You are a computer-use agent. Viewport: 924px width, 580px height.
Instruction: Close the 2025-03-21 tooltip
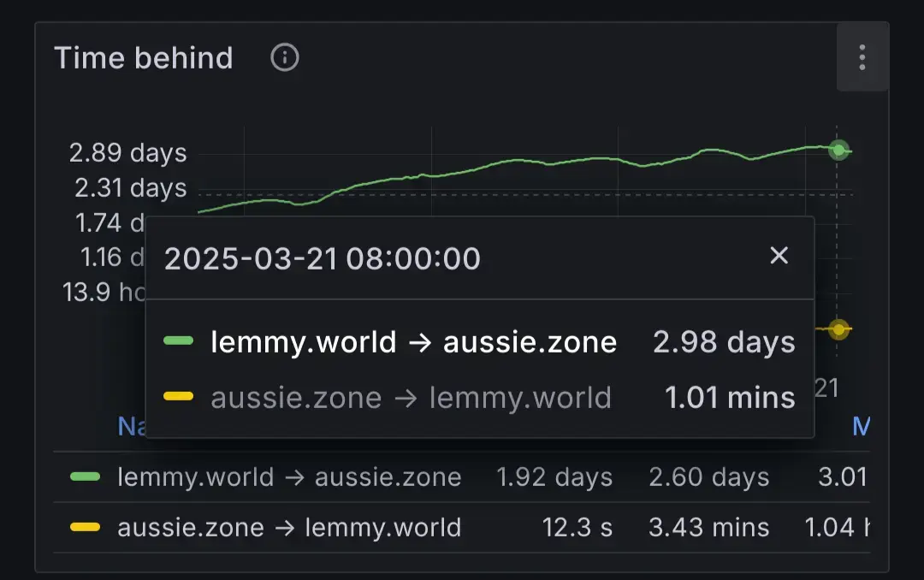click(779, 255)
